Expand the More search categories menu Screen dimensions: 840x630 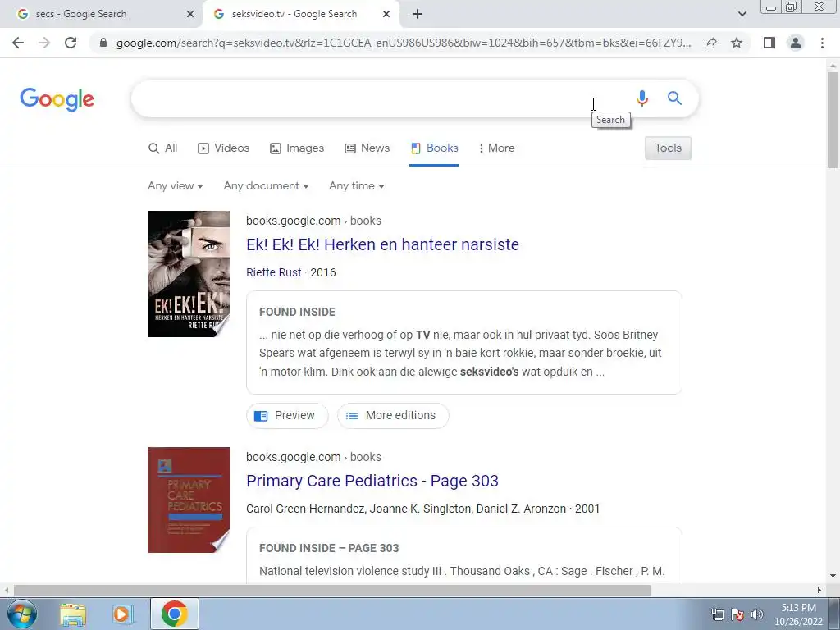pos(496,148)
